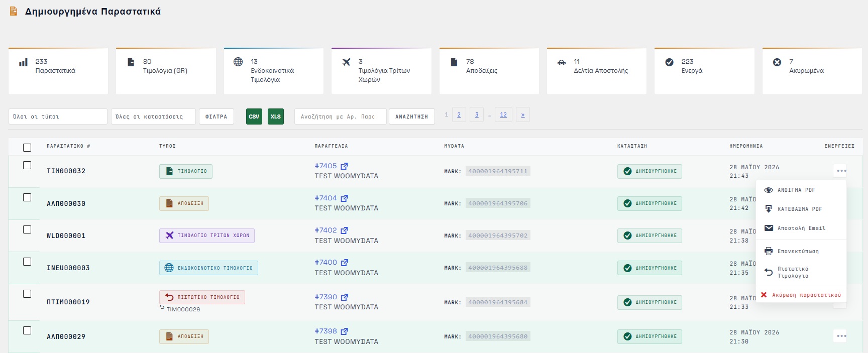Export the list with the CSV button
The width and height of the screenshot is (868, 353).
254,116
